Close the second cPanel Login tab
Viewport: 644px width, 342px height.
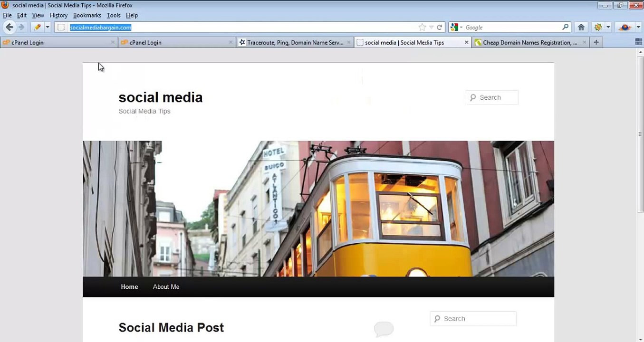(x=231, y=42)
